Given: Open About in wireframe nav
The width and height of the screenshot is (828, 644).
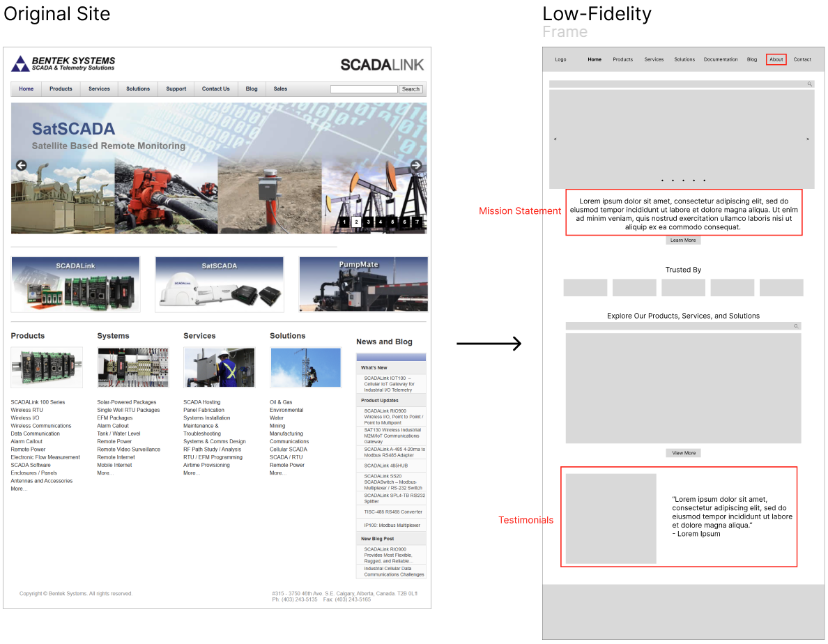Looking at the screenshot, I should point(776,60).
